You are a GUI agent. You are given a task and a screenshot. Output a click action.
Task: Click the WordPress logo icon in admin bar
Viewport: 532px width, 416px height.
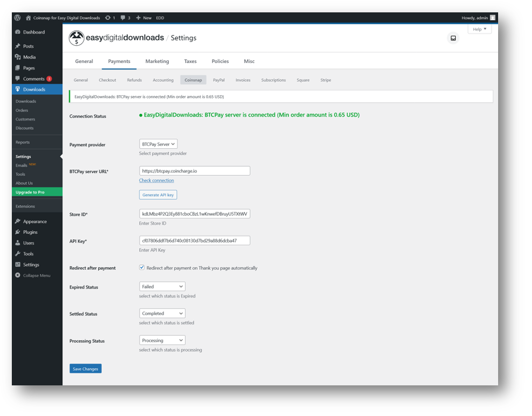[18, 18]
